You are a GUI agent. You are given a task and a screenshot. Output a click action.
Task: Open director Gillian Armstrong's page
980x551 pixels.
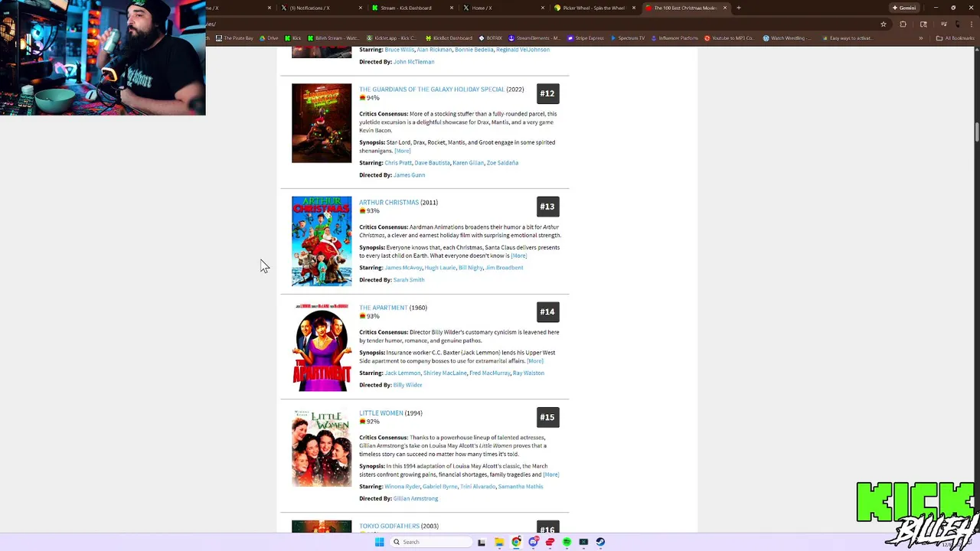(x=416, y=499)
